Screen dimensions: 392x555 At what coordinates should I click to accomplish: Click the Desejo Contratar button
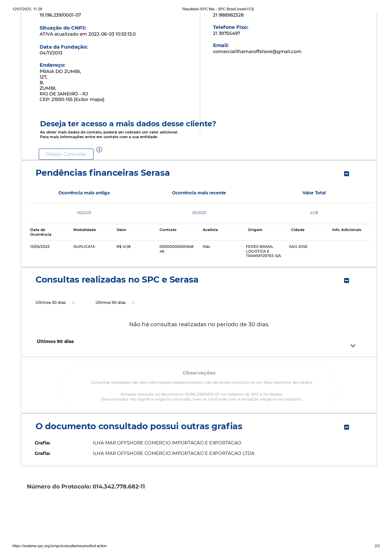click(x=66, y=154)
